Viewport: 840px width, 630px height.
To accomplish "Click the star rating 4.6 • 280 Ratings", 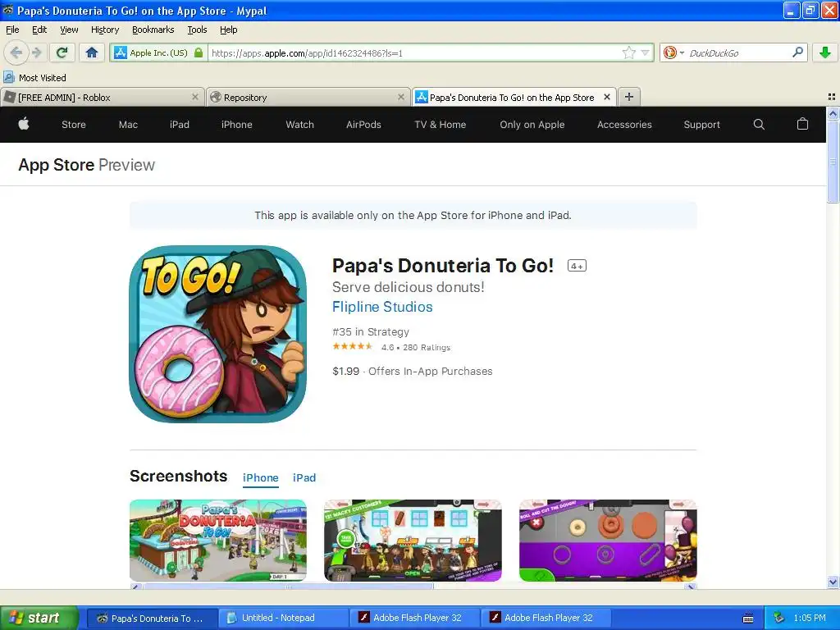I will (x=391, y=347).
